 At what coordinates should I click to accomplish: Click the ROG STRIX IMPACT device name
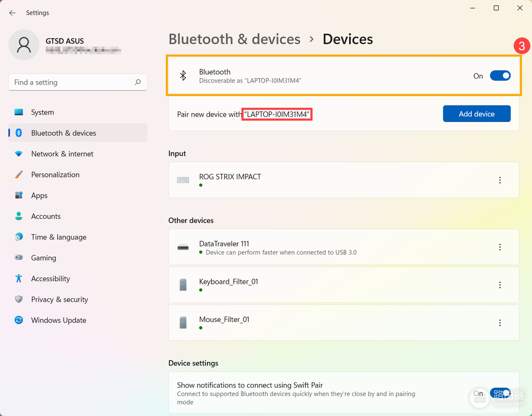(230, 177)
